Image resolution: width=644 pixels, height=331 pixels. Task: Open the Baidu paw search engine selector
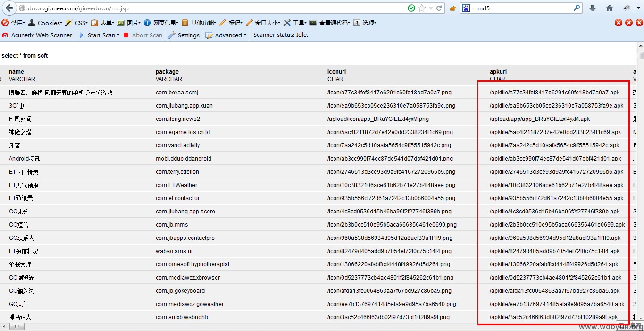coord(468,8)
